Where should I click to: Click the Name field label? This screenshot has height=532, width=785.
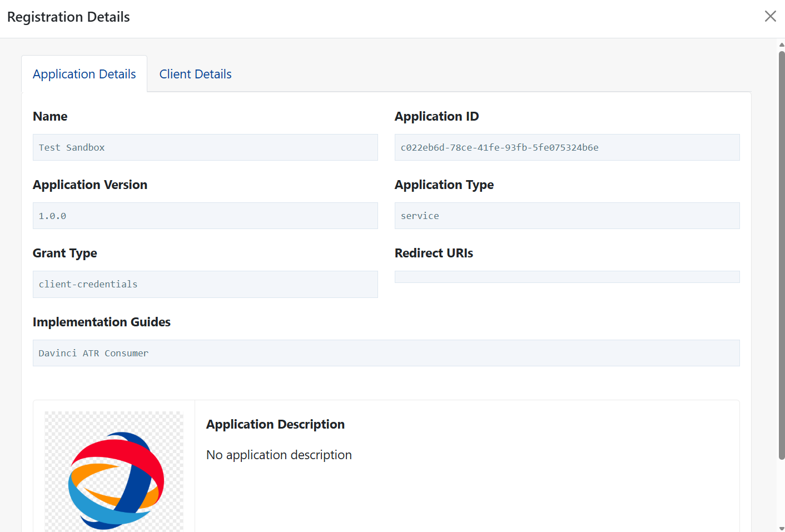click(x=50, y=116)
